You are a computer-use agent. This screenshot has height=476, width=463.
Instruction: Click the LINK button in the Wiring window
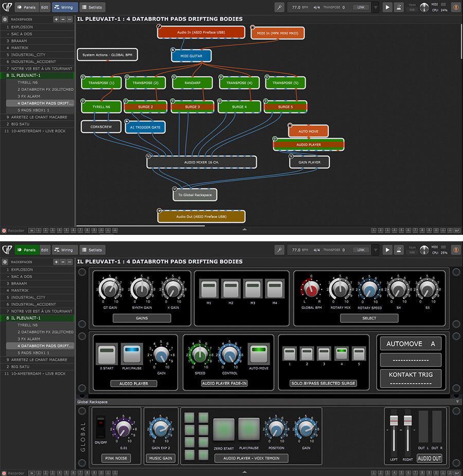(361, 7)
